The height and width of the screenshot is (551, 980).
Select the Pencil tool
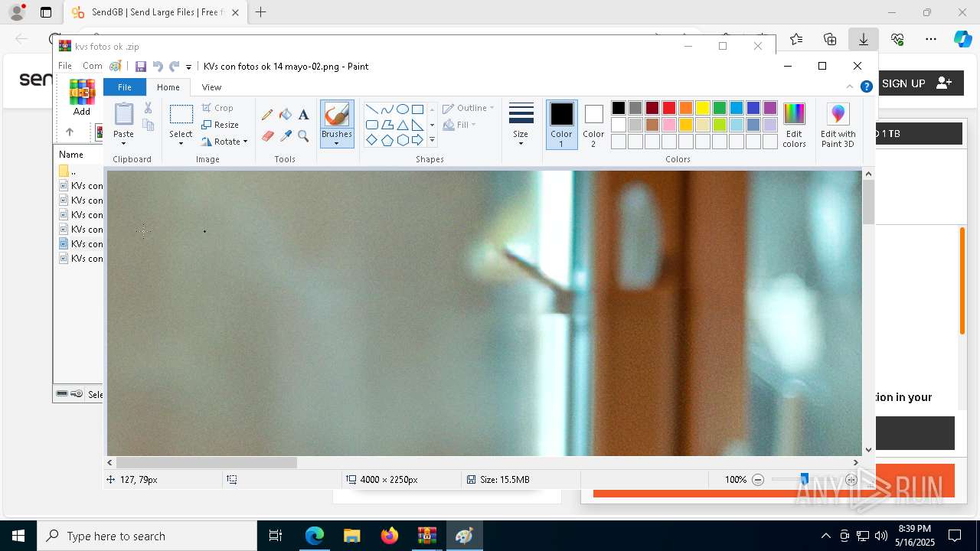coord(267,115)
